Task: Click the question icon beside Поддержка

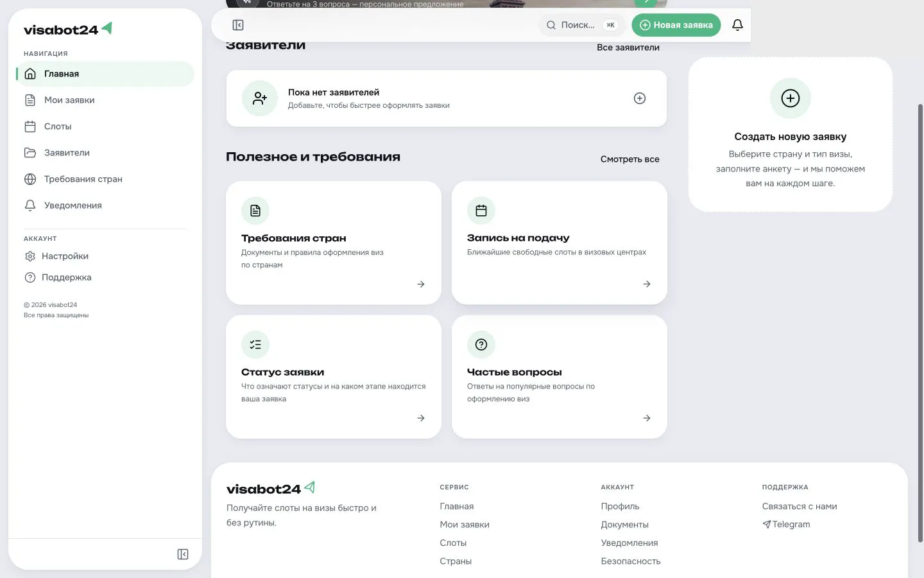Action: [x=30, y=277]
